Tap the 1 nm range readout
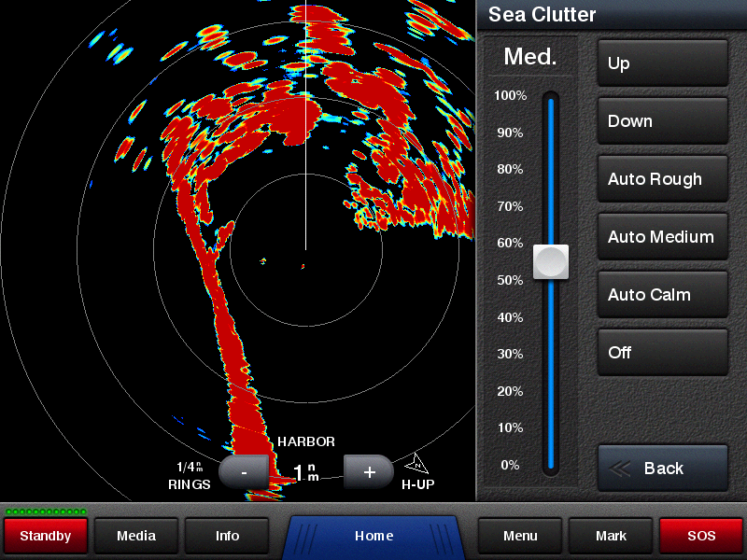Screen dimensions: 747x560 (x=306, y=473)
